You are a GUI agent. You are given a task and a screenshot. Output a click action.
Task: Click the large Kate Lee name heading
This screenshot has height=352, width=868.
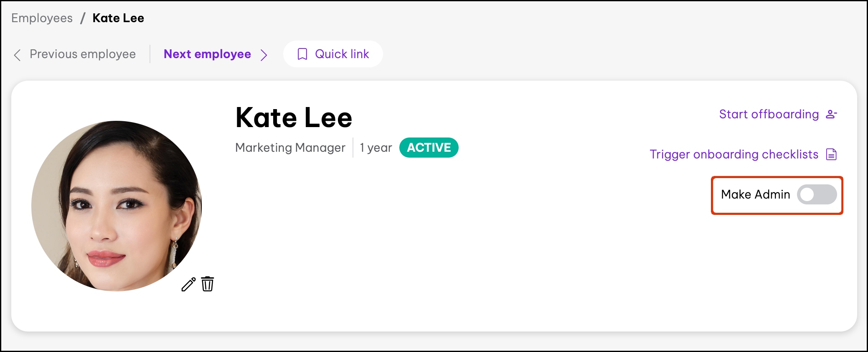(x=294, y=117)
